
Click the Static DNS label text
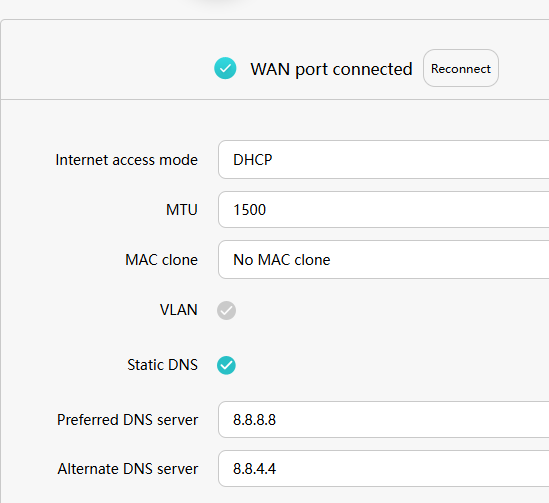162,365
